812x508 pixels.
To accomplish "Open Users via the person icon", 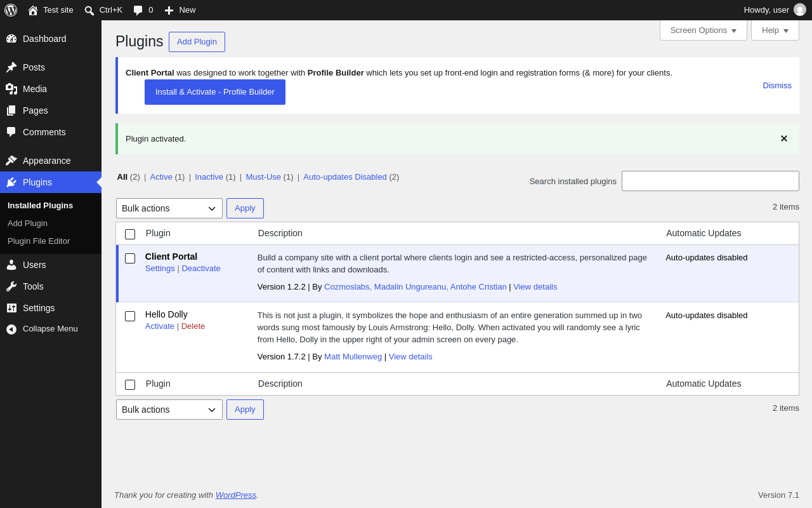I will (11, 265).
